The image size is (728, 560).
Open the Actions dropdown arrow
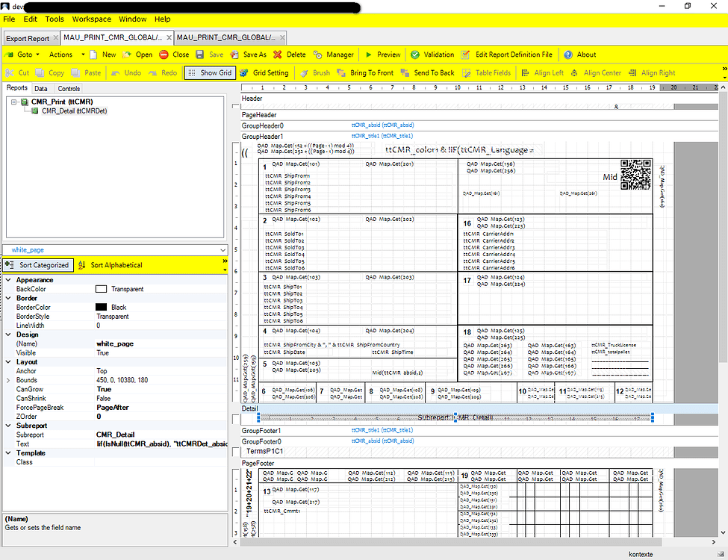[x=83, y=55]
